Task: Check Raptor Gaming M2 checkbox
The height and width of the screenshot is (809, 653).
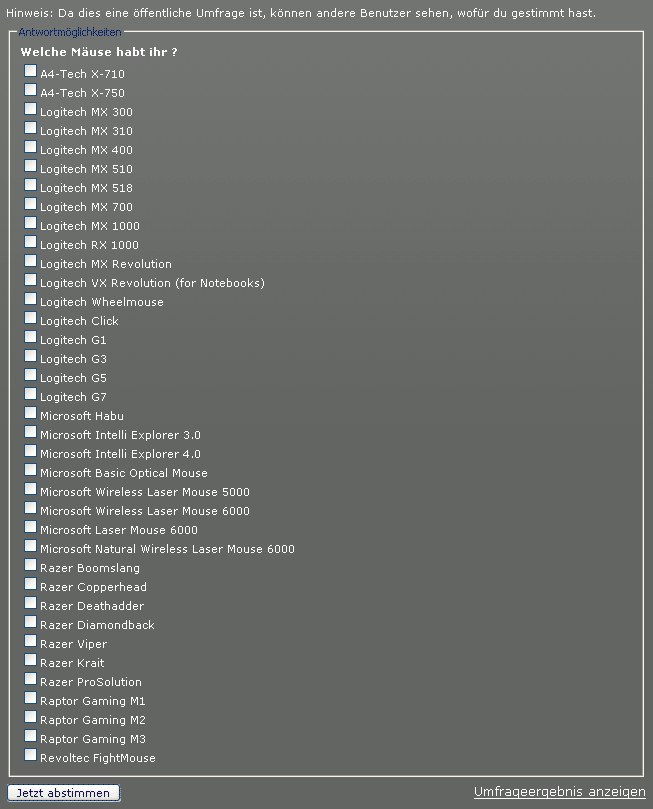Action: coord(30,717)
